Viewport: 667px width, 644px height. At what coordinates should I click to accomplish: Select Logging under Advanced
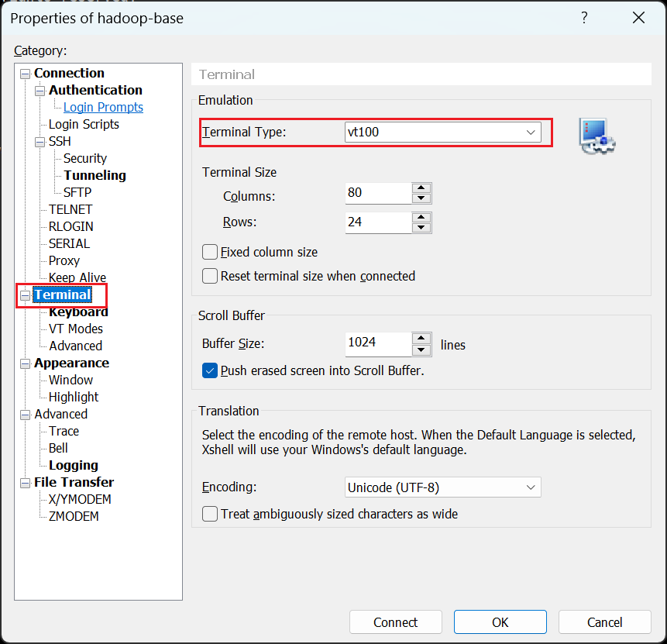pos(74,465)
